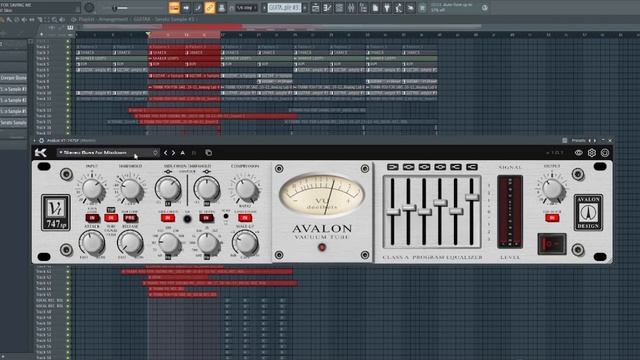Click the main tempo knob in FL toolbar
640x360 pixels.
coord(89,7)
